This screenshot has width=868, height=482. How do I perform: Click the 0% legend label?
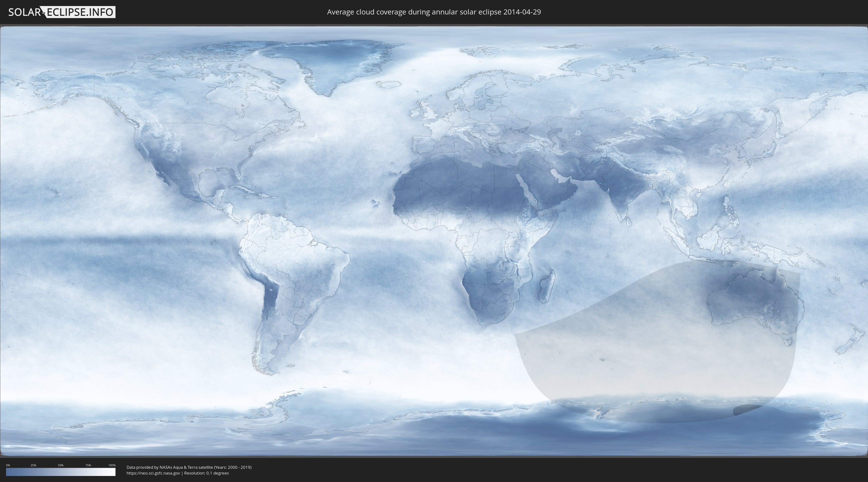click(8, 465)
